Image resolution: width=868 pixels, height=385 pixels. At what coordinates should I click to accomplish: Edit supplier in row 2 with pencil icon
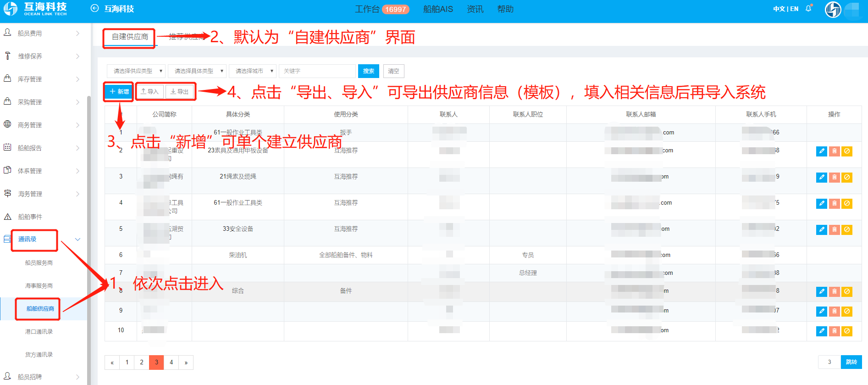tap(821, 151)
